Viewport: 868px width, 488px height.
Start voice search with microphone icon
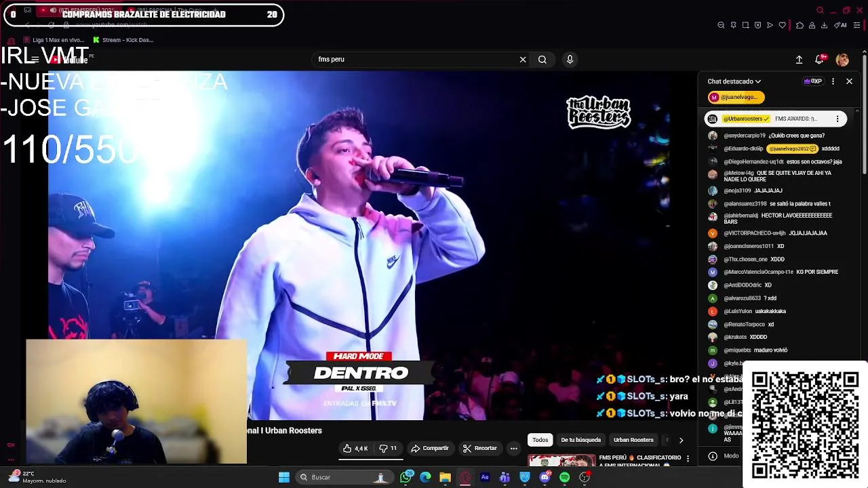pyautogui.click(x=570, y=60)
